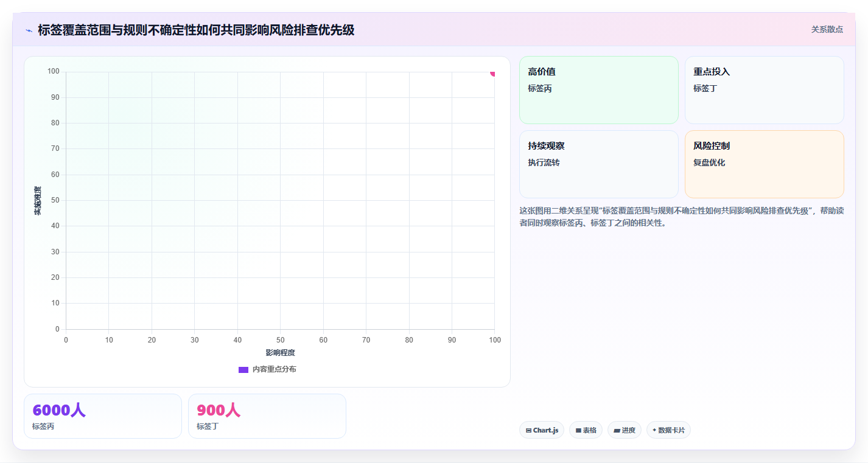Open the 持续观察 quadrant card
868x463 pixels.
coord(598,164)
